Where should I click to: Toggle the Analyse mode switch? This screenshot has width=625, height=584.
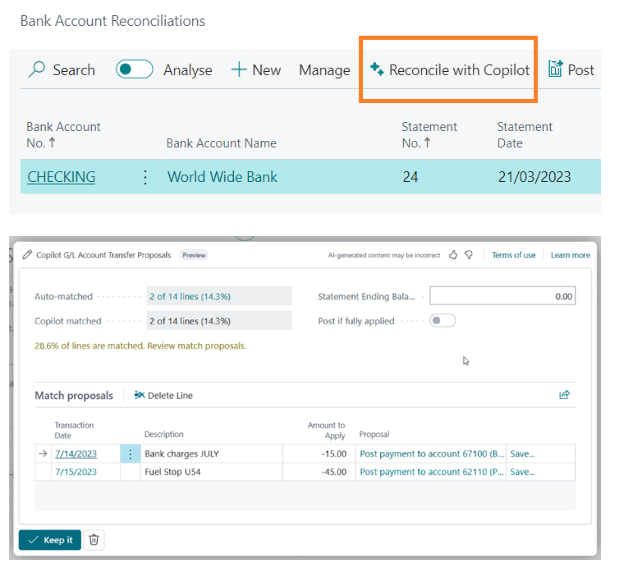click(134, 69)
